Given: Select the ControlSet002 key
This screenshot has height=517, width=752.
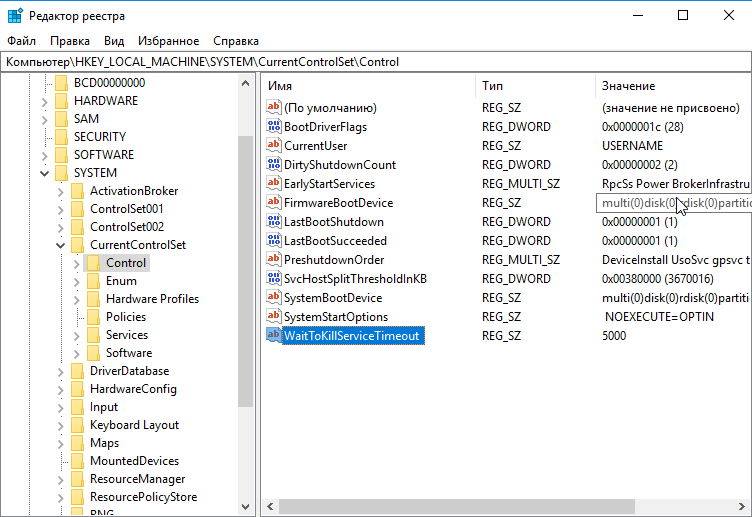Looking at the screenshot, I should [x=127, y=227].
